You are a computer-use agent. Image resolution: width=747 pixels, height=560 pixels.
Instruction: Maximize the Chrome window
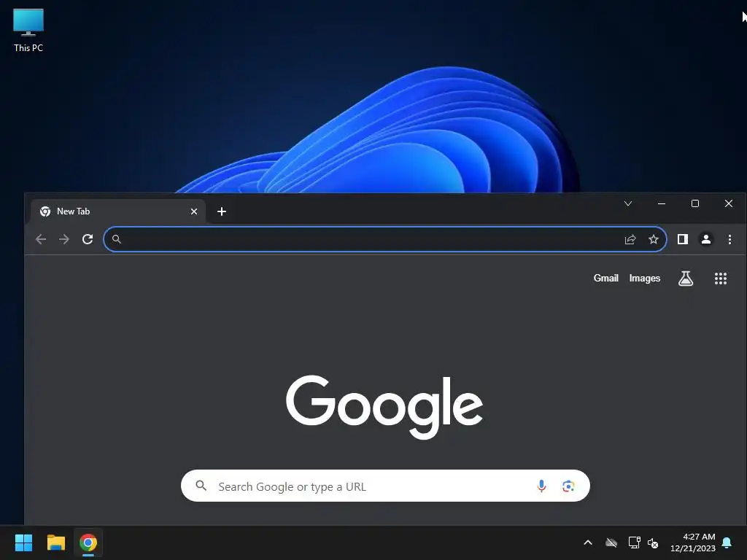[x=695, y=203]
